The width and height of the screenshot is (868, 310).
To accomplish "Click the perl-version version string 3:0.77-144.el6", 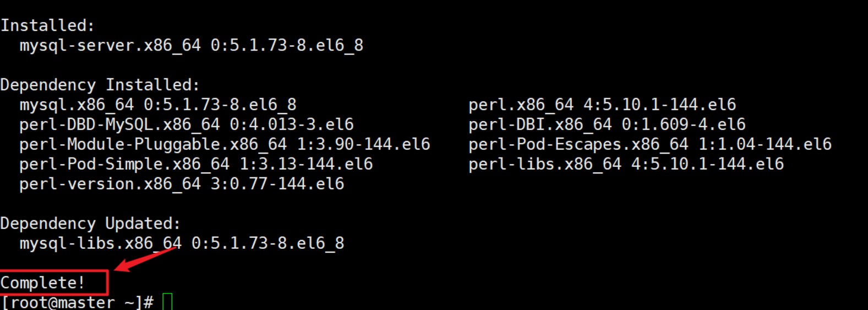I will pyautogui.click(x=277, y=184).
